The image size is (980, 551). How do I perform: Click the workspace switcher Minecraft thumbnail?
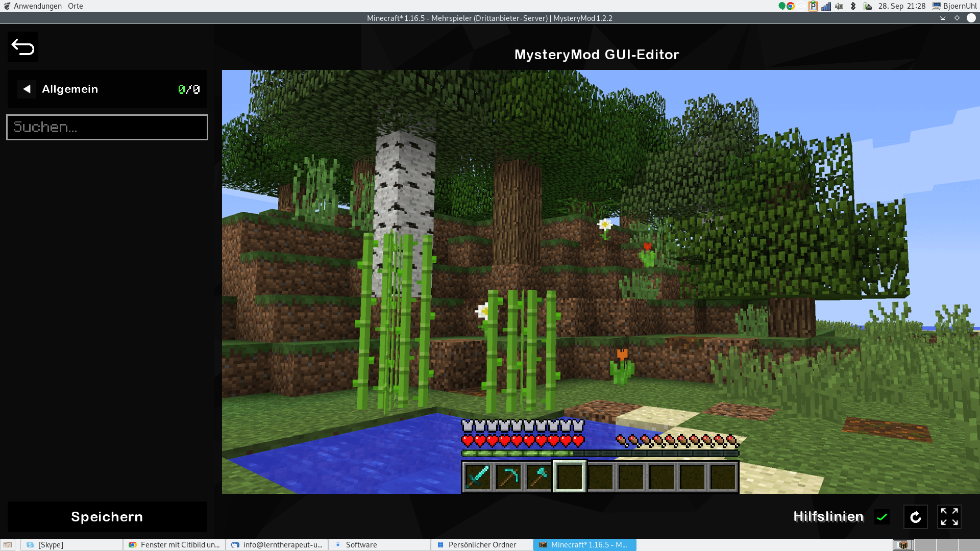(903, 545)
